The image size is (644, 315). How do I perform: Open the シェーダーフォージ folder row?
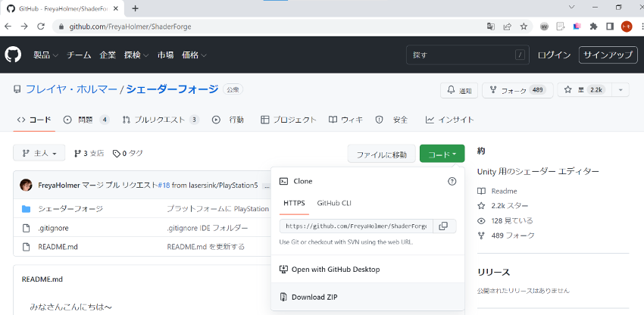click(x=70, y=209)
